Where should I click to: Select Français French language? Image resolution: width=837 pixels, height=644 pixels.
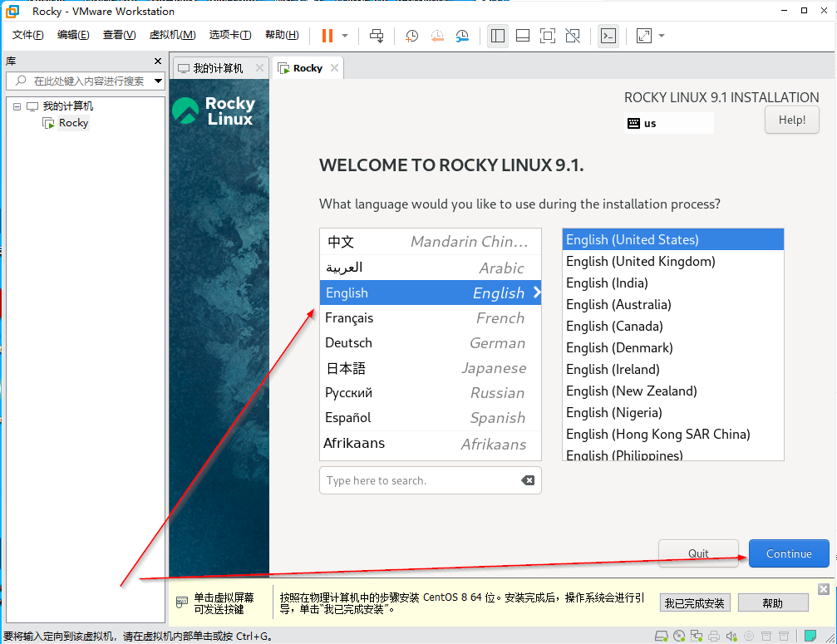[x=431, y=318]
